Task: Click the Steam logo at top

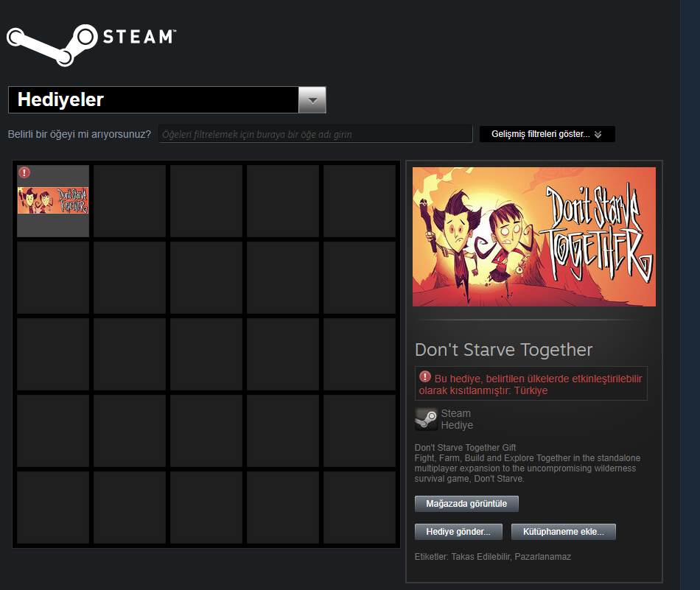Action: (x=91, y=45)
